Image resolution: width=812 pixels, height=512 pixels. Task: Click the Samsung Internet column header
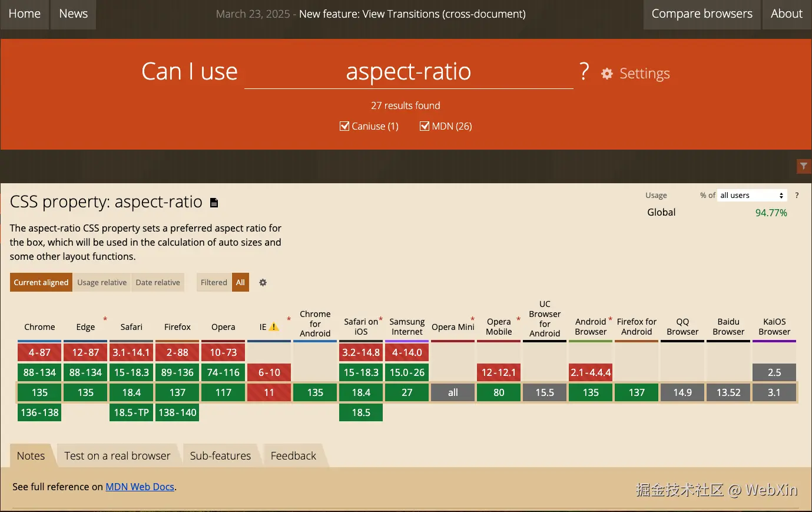point(407,326)
